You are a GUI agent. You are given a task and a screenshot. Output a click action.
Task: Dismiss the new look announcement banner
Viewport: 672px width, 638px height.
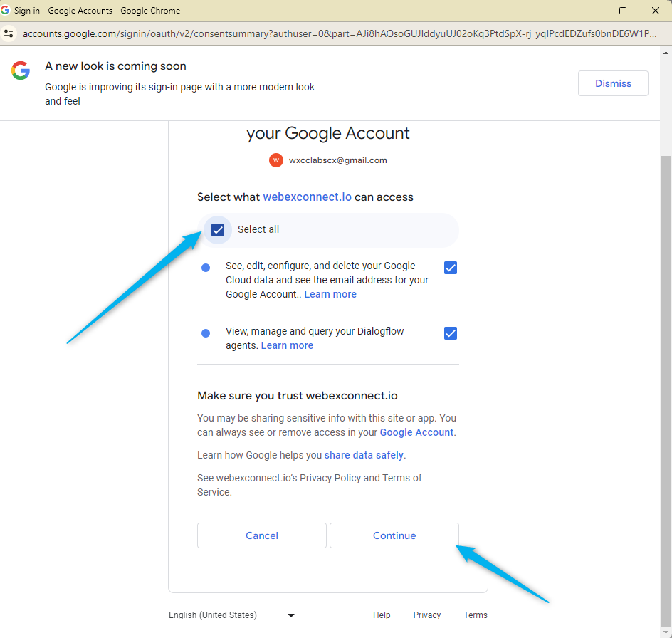[x=613, y=83]
